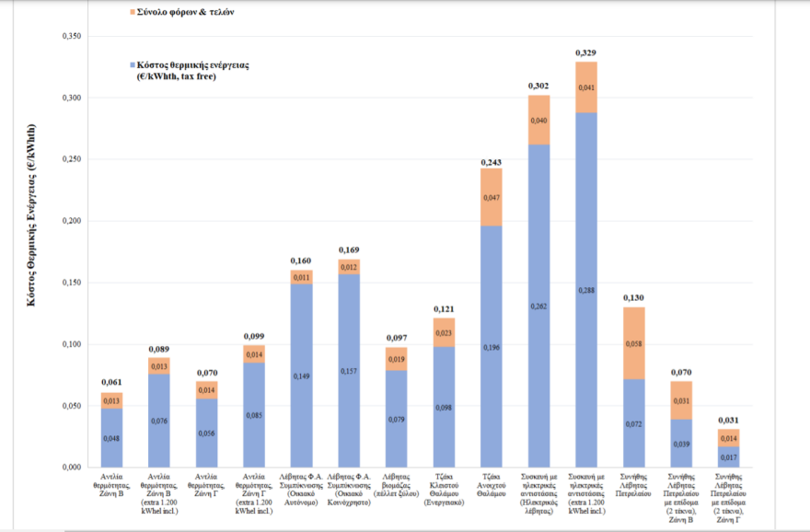The width and height of the screenshot is (810, 532).
Task: Click the 0,302 total data label
Action: pos(538,87)
